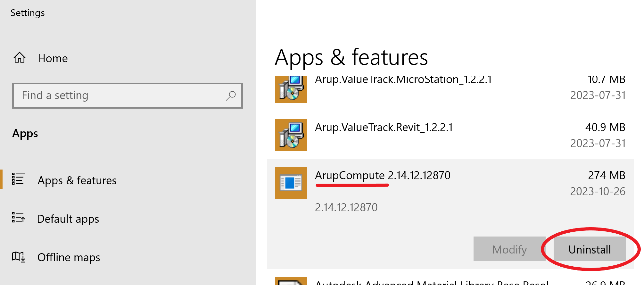Click the 2023-10-26 install date

point(598,191)
